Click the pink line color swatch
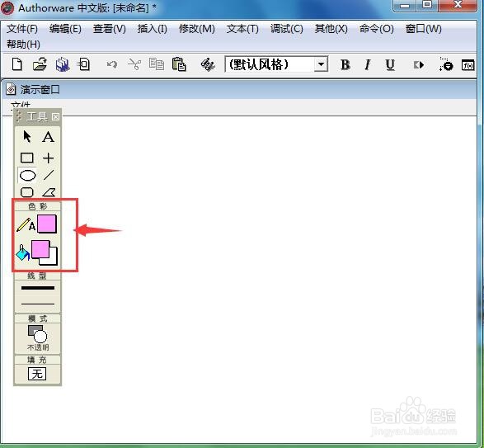This screenshot has width=484, height=448. [x=47, y=224]
